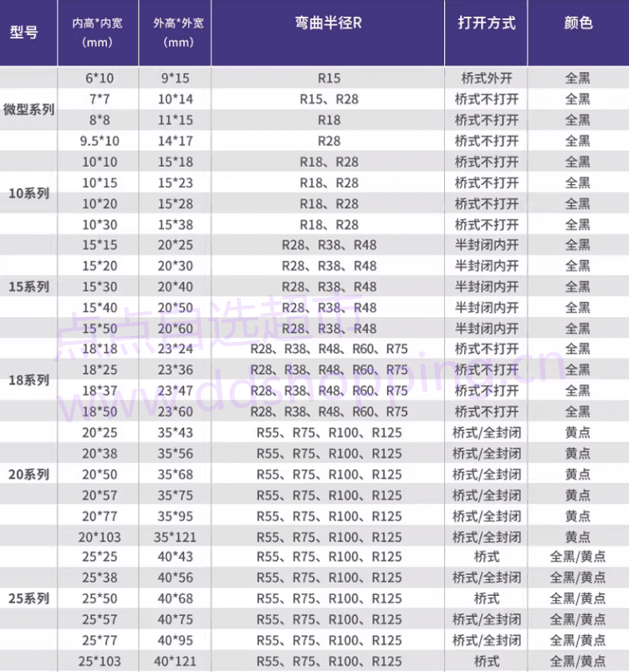Click the inner size cell '10*30'
The height and width of the screenshot is (672, 629).
point(100,224)
